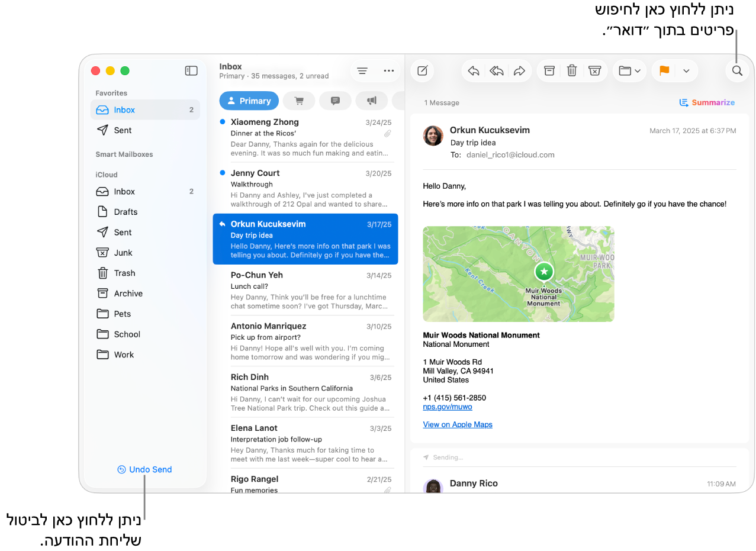The height and width of the screenshot is (551, 756).
Task: Click Undo Send
Action: point(144,469)
